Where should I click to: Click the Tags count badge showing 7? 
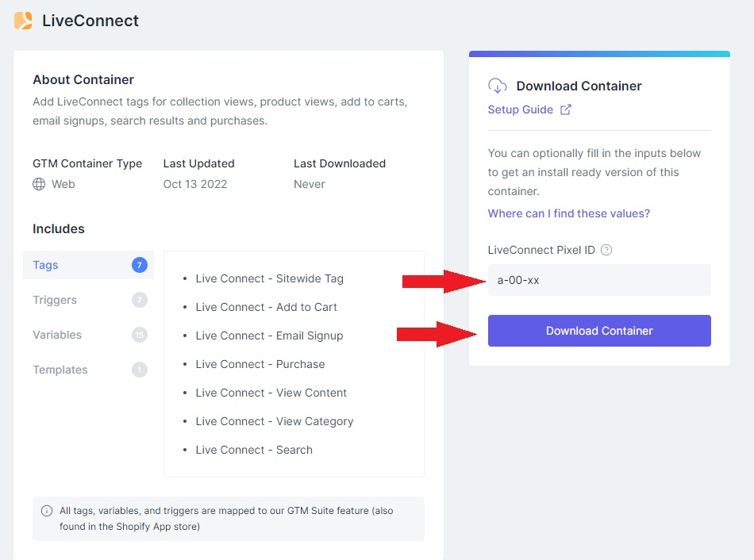click(x=140, y=265)
